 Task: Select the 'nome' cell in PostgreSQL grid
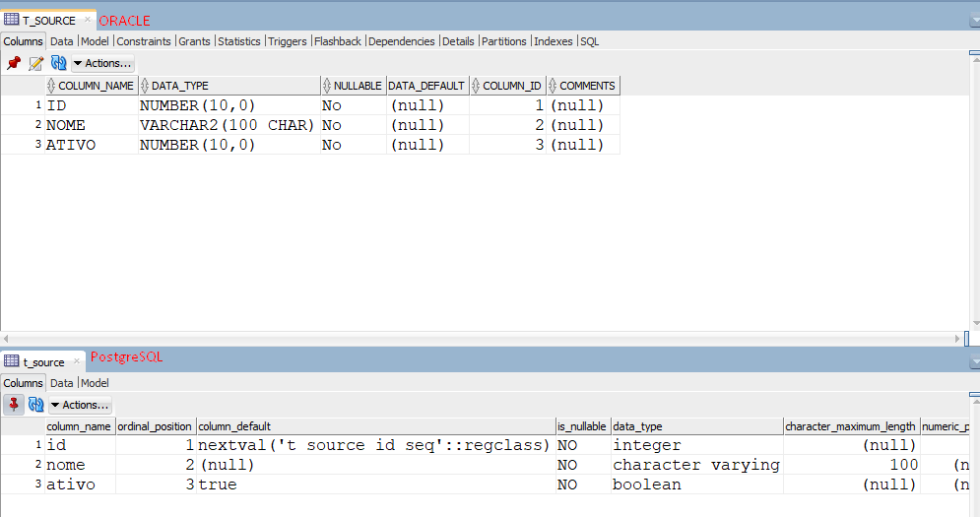[x=80, y=465]
